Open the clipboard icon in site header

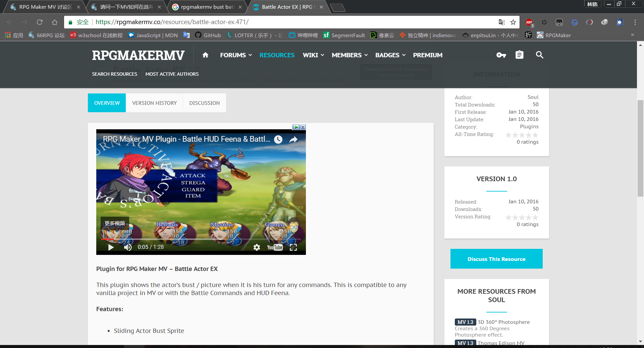(519, 55)
